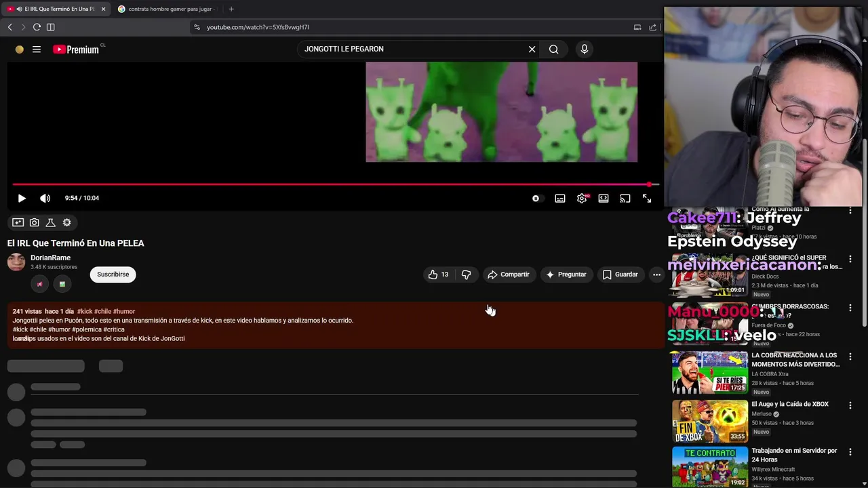Click the green badge icon below channel
The height and width of the screenshot is (488, 868).
62,284
